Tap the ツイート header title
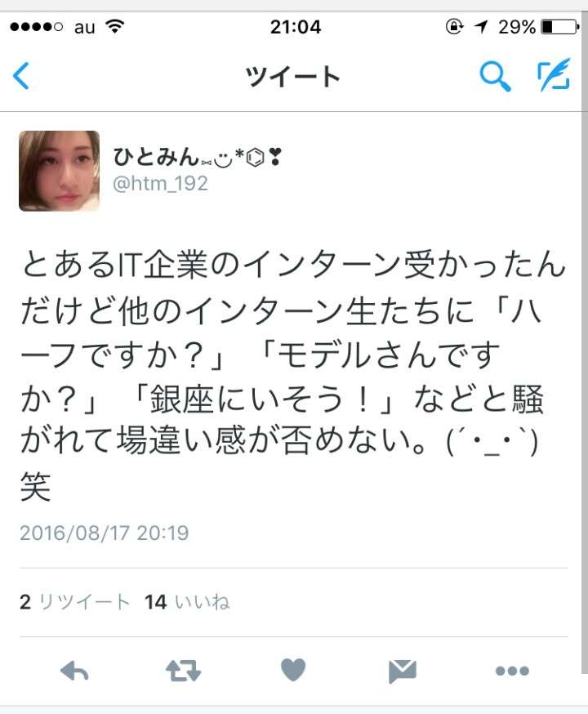 (292, 76)
